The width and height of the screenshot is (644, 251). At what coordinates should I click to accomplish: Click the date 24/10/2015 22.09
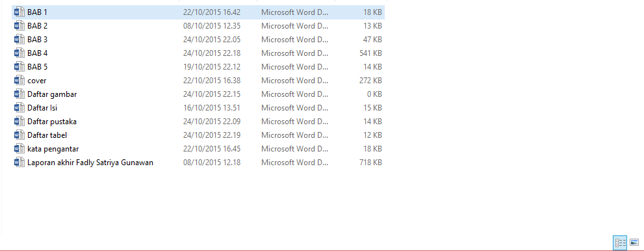[212, 121]
